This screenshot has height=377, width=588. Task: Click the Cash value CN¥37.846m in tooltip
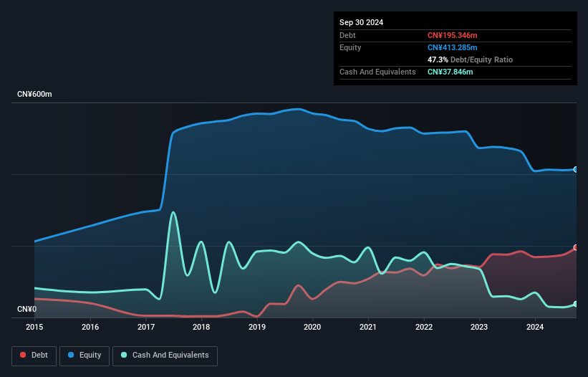click(450, 72)
